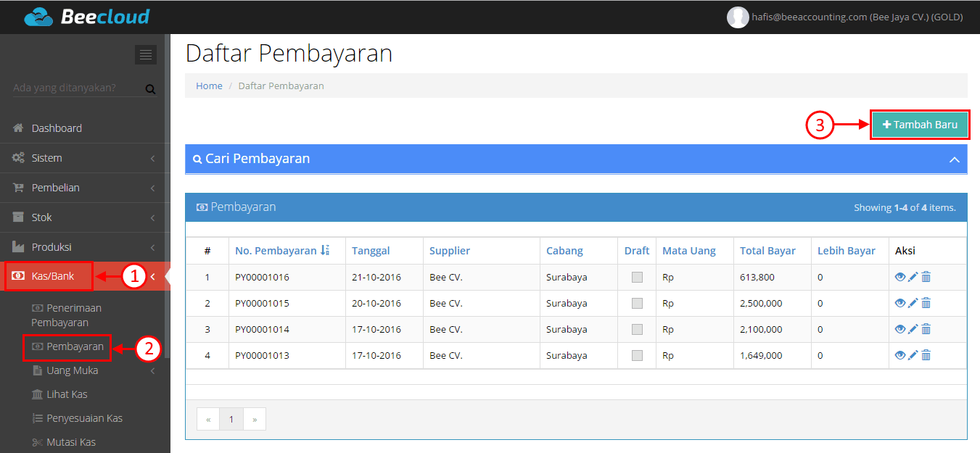Click the Tambah Baru button
Screen dimensions: 980x453
[919, 125]
